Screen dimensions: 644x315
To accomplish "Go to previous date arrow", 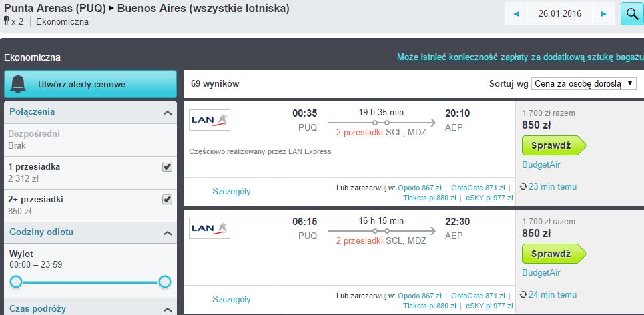I will [517, 14].
